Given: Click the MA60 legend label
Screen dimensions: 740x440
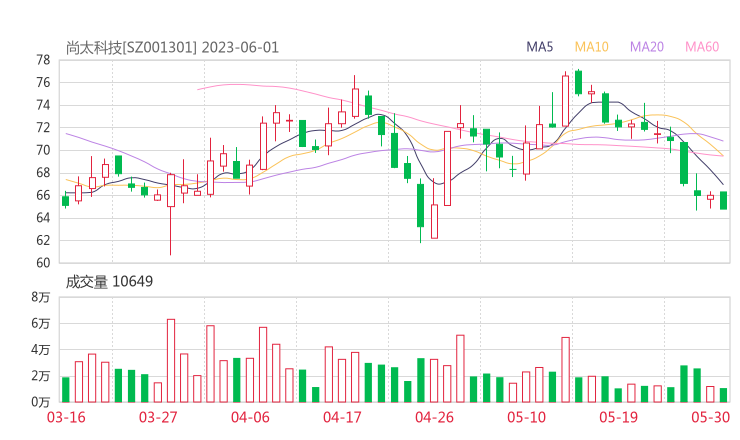Looking at the screenshot, I should pyautogui.click(x=702, y=47).
